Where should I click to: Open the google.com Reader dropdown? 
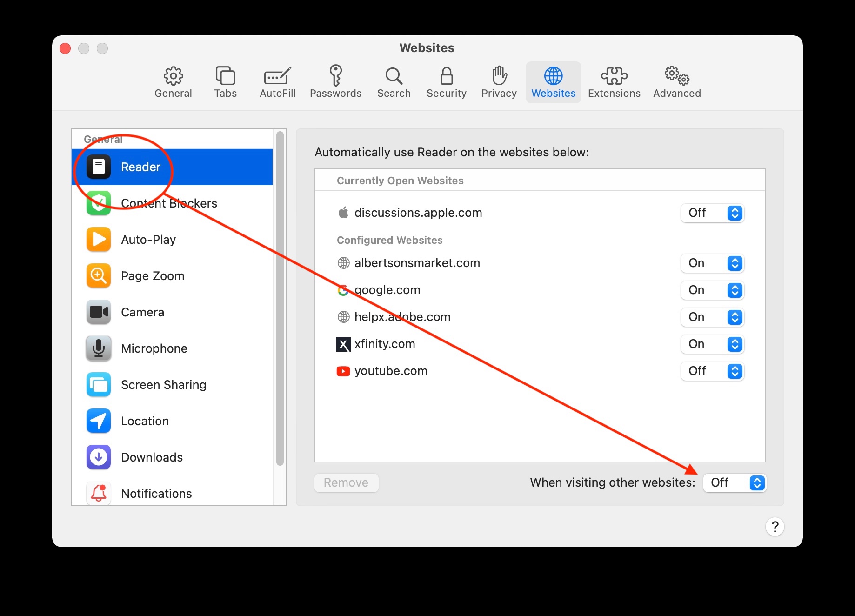tap(712, 290)
